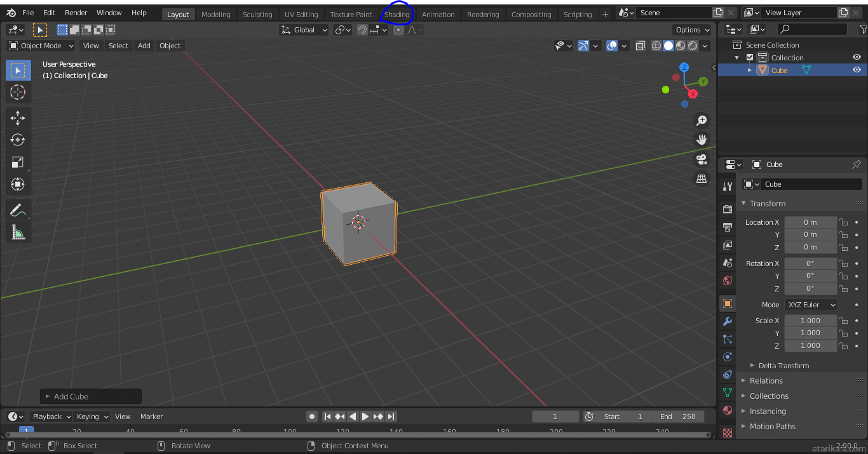This screenshot has height=454, width=868.
Task: Switch to rendered viewport shading
Action: 693,46
